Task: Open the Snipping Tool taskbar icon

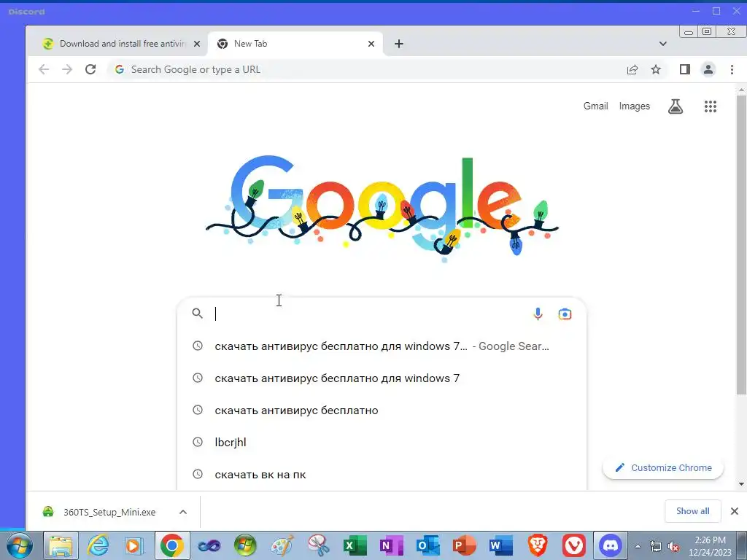Action: [319, 545]
